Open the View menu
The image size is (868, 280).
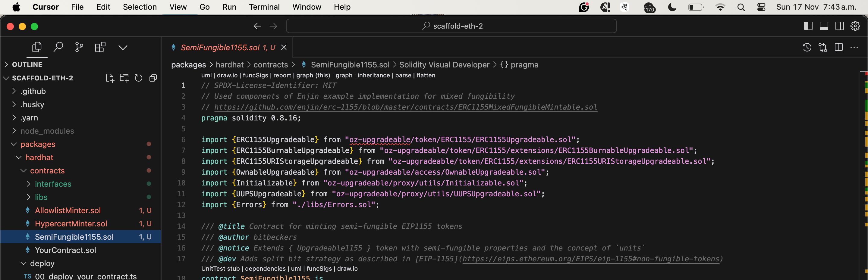click(x=178, y=7)
